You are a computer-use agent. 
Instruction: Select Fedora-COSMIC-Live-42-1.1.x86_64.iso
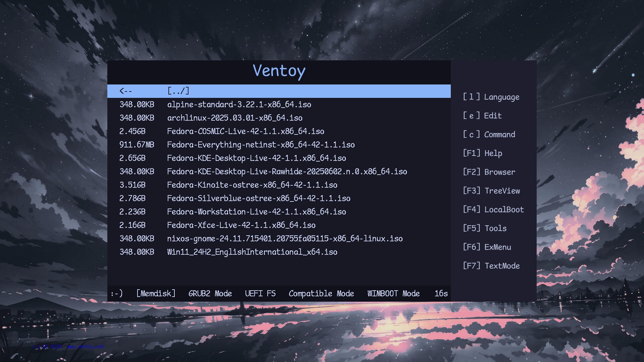click(246, 131)
